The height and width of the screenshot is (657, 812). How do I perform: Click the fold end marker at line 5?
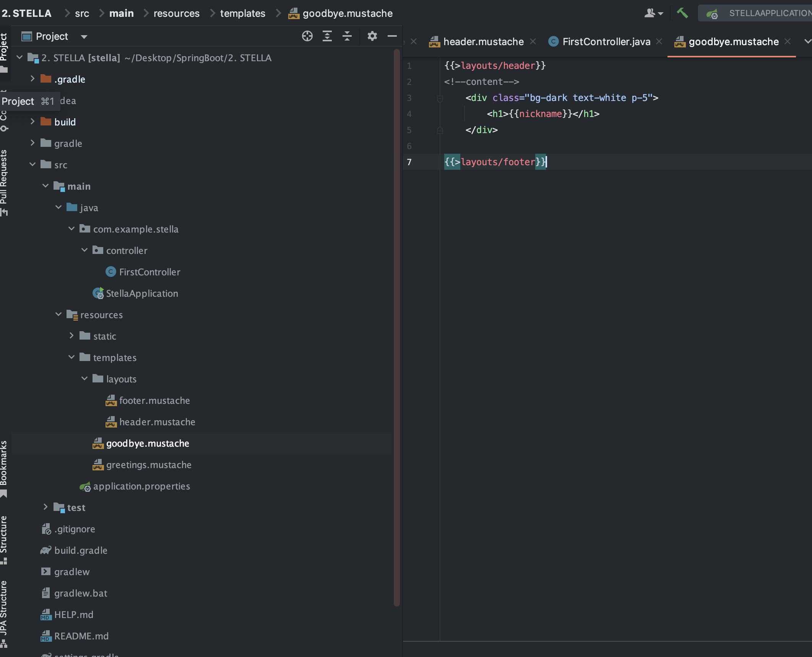point(440,130)
